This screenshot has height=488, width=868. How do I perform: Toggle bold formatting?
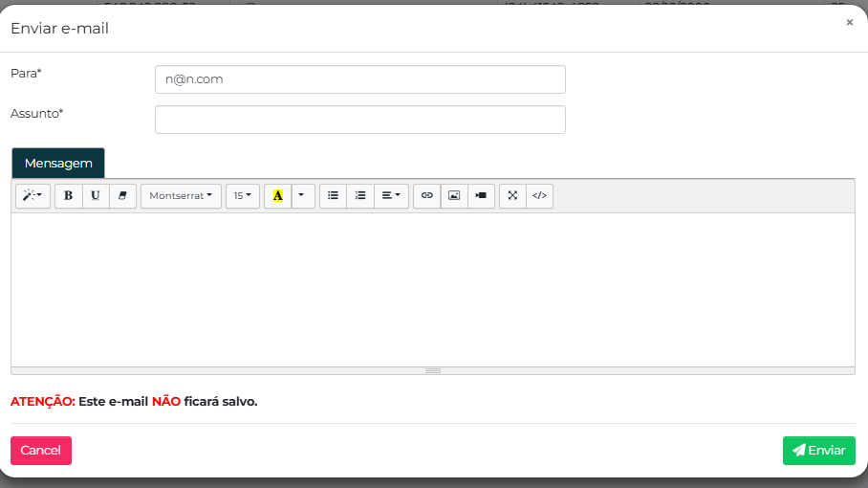tap(68, 195)
